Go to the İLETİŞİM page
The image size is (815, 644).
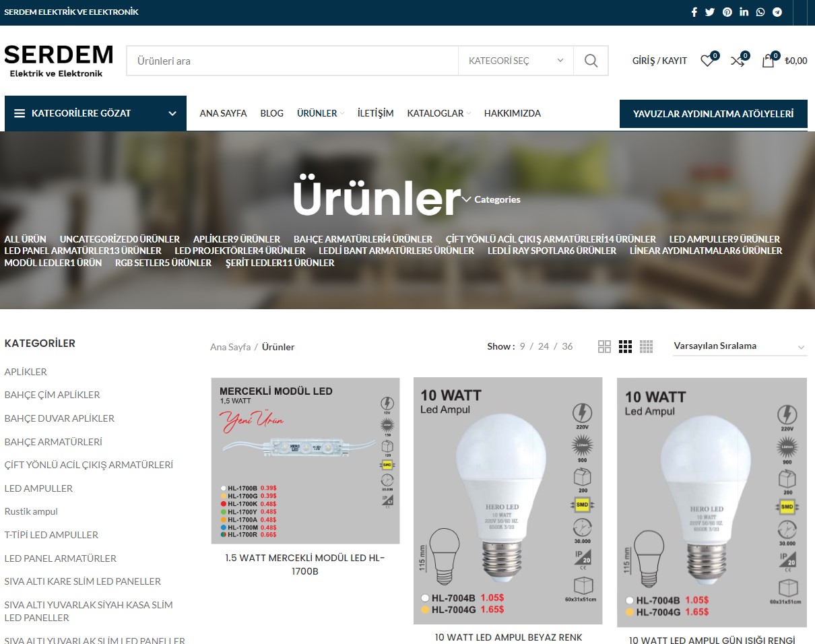pos(375,113)
